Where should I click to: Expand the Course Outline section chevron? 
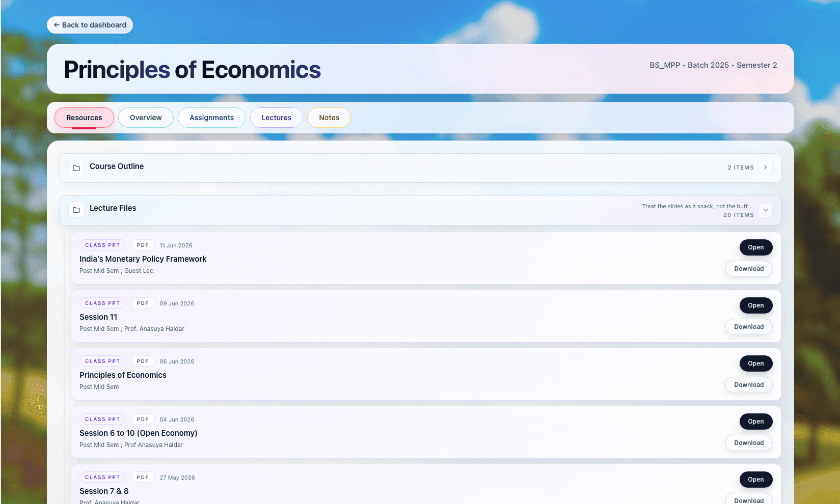click(765, 167)
